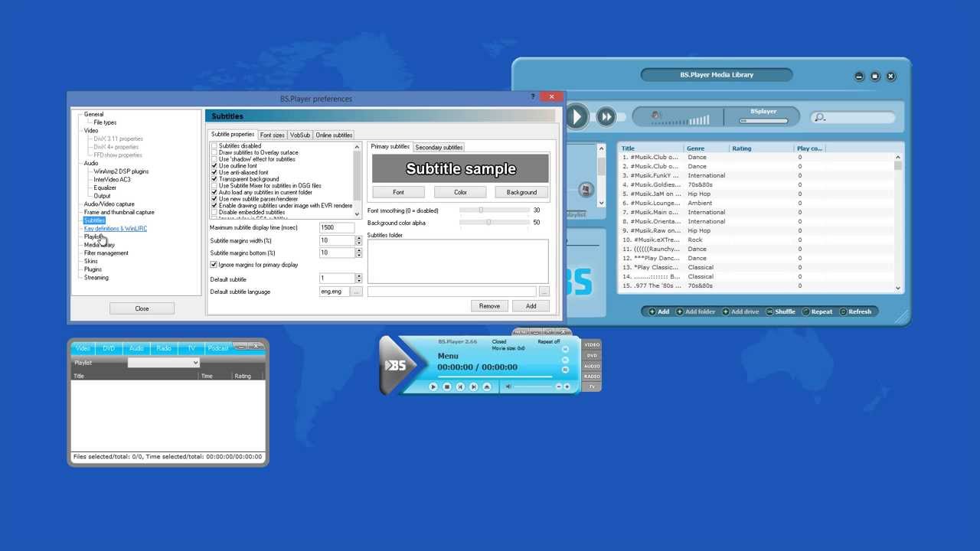Switch to the Font sizes tab
Screen dimensions: 980x551
[272, 135]
